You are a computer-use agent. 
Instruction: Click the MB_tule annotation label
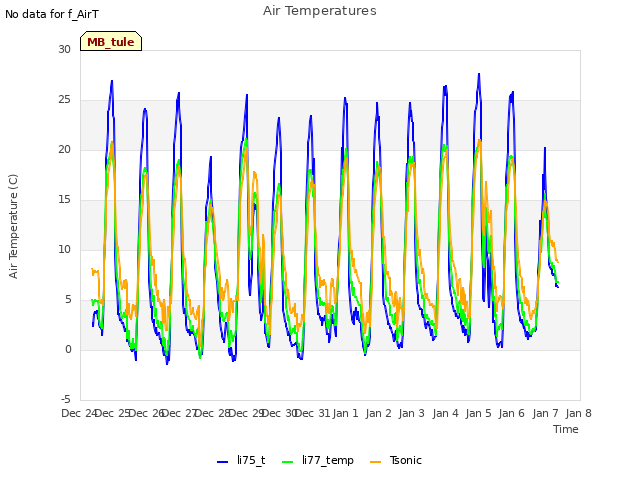(111, 42)
